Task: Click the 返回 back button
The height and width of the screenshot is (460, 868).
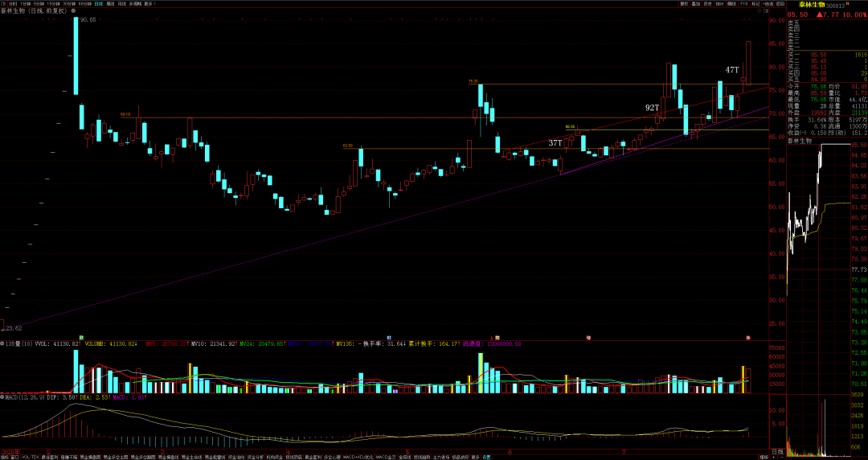Action: 780,4
